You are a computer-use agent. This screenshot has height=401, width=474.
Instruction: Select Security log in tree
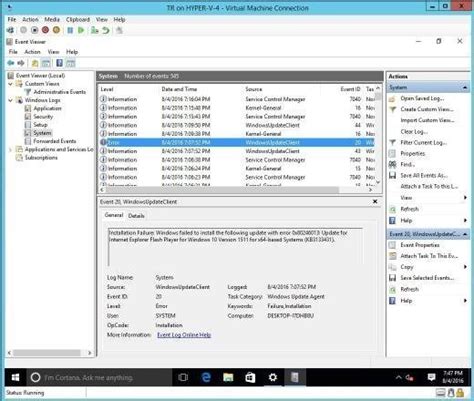coord(43,117)
